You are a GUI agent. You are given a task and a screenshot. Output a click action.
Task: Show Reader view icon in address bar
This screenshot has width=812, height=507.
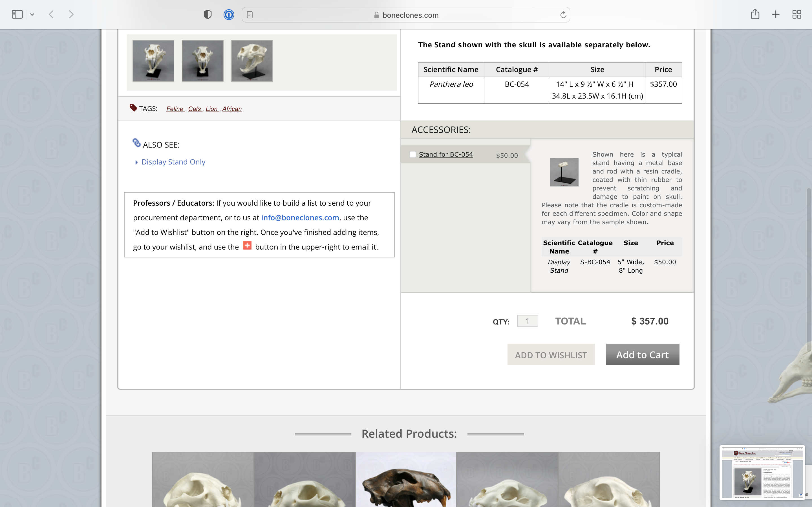click(x=250, y=15)
